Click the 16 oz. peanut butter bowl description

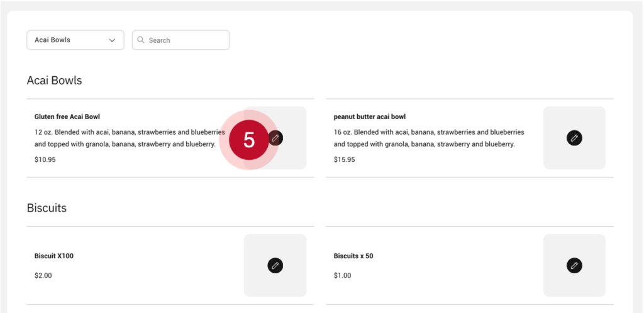coord(429,138)
